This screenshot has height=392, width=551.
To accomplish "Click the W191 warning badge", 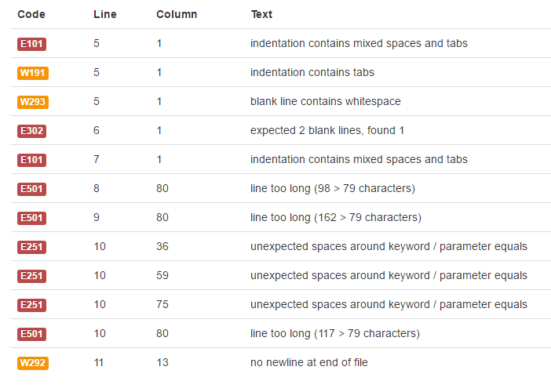I will pyautogui.click(x=33, y=73).
